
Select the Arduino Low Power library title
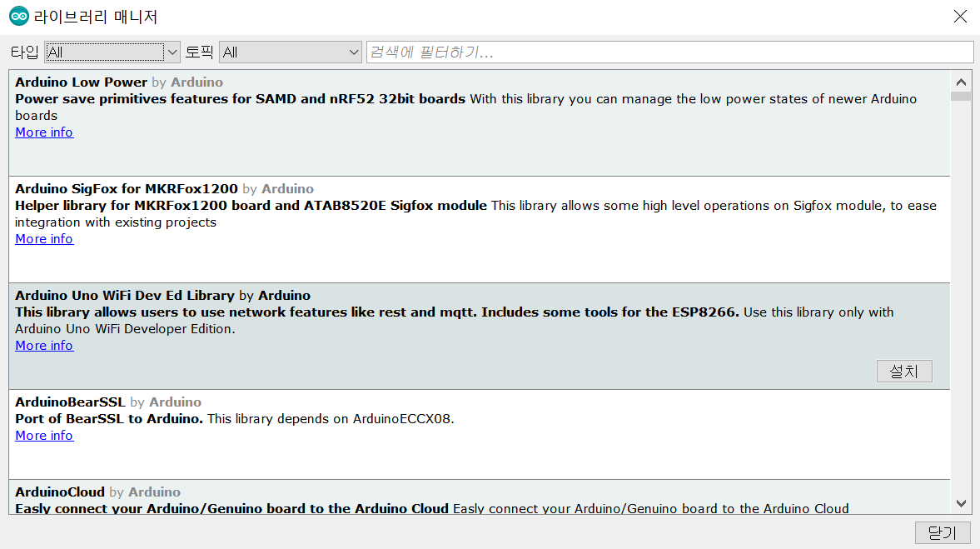(x=82, y=82)
